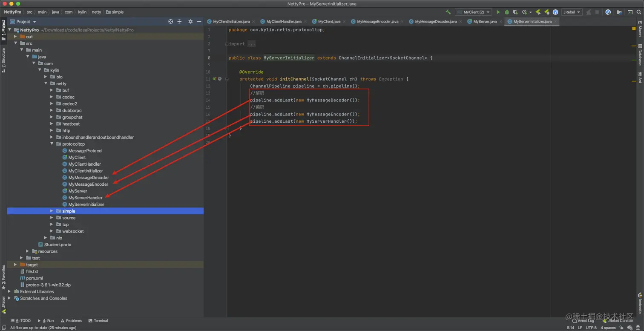Unfold the collapsed import statement
This screenshot has height=331, width=644.
coord(227,44)
